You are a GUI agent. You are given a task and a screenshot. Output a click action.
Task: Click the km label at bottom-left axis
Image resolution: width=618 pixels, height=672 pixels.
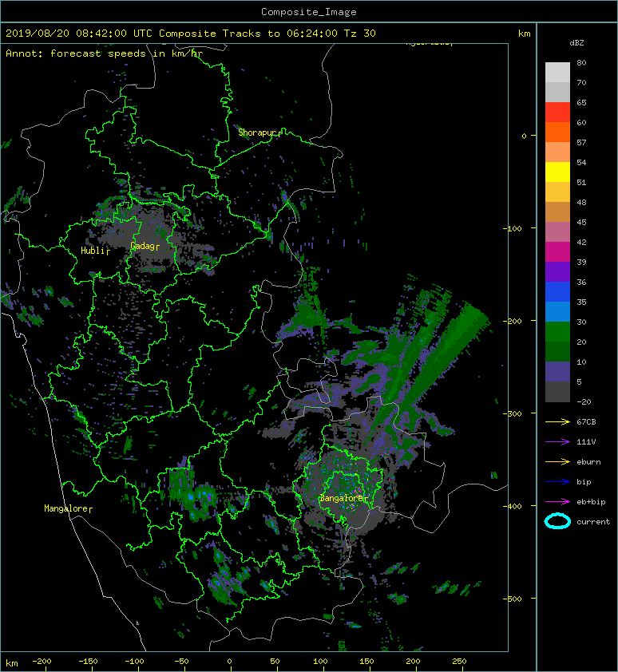pos(12,663)
